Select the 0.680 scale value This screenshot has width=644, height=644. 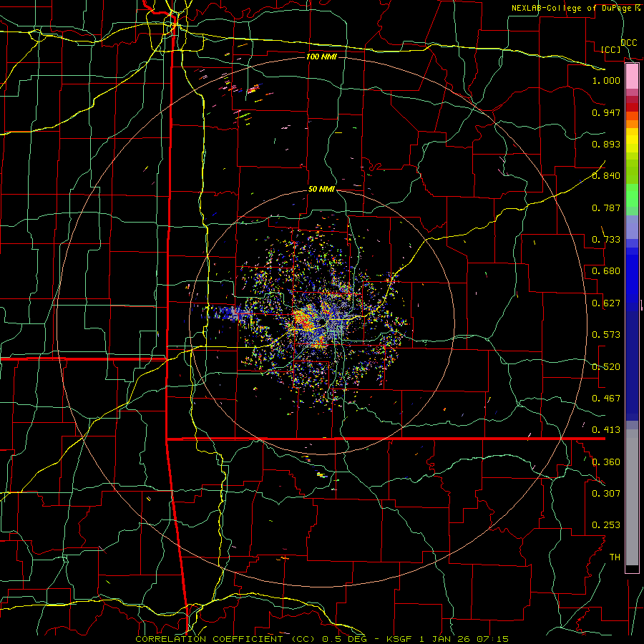[606, 270]
